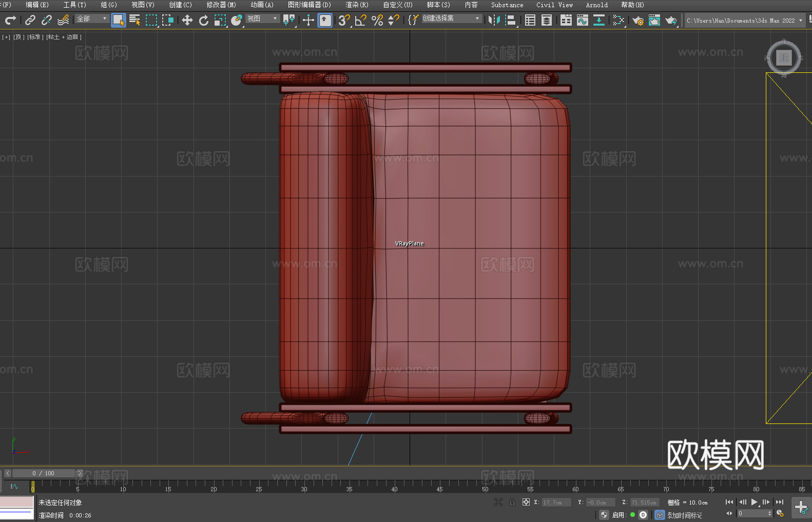
Task: Step the time slider forward with right arrow
Action: [x=80, y=473]
